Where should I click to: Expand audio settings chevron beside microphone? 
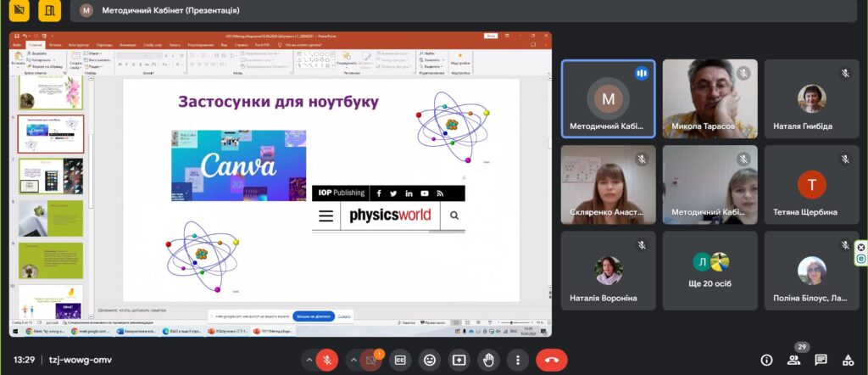309,360
